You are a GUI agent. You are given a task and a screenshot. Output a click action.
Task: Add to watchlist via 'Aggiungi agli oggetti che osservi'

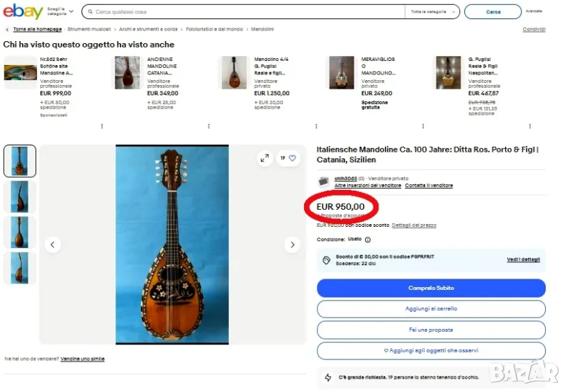(x=431, y=350)
